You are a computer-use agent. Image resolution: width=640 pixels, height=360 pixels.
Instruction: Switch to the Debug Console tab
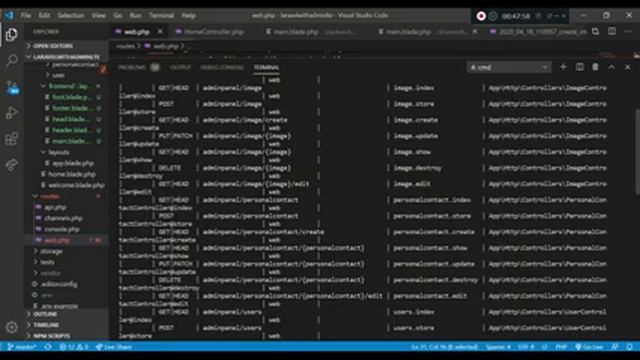[x=222, y=67]
